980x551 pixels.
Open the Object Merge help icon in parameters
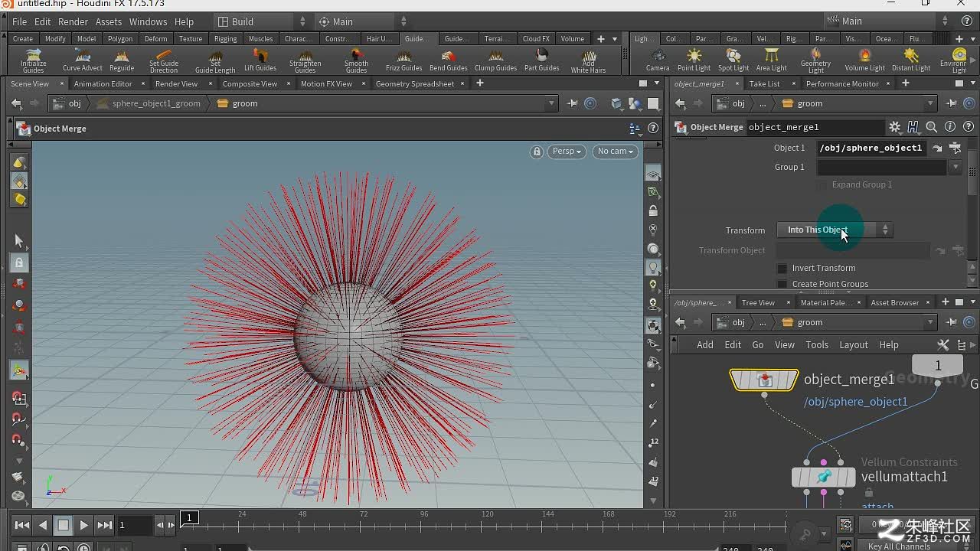[969, 127]
